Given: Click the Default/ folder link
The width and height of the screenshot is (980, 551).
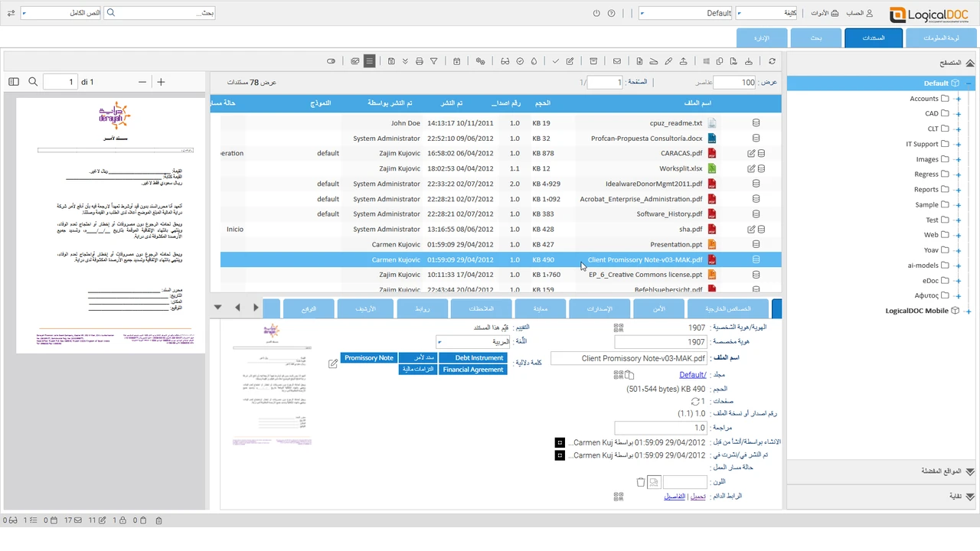Looking at the screenshot, I should tap(692, 375).
